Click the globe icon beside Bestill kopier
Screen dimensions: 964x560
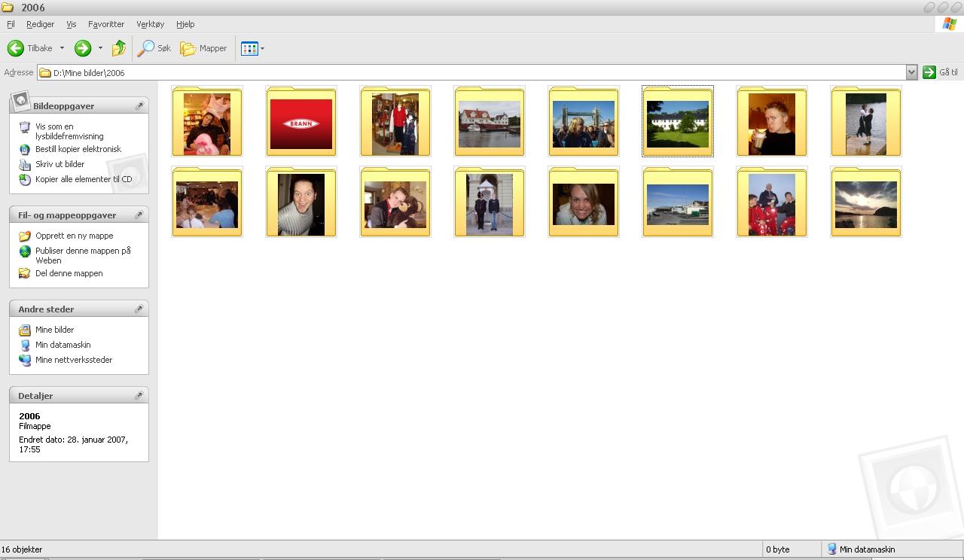(25, 149)
